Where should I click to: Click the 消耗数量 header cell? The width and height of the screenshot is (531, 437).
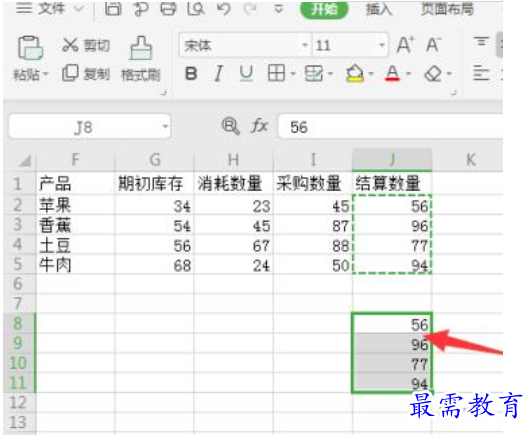(x=233, y=183)
